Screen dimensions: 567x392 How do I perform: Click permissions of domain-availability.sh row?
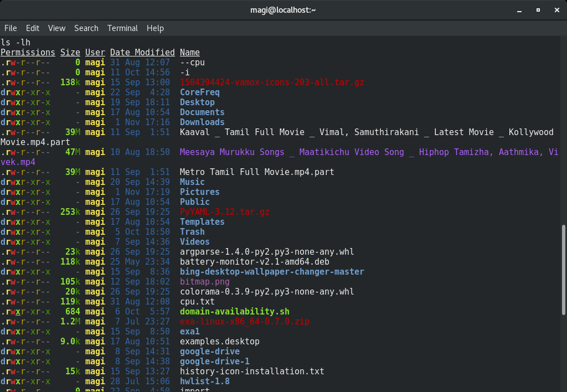[25, 311]
